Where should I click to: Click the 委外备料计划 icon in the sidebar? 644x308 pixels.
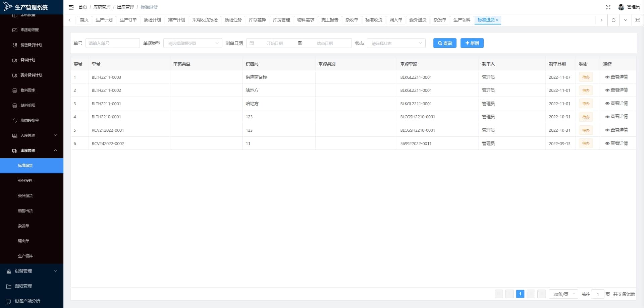(14, 75)
